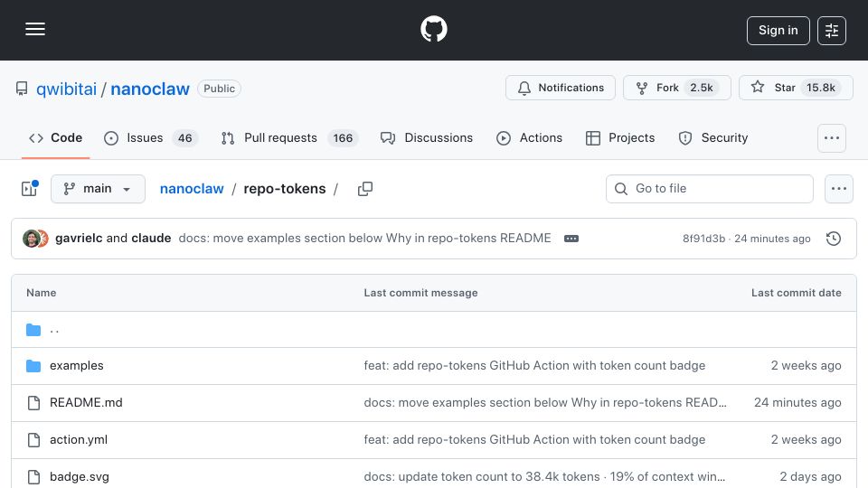This screenshot has width=868, height=488.
Task: Click the repository icon beside qwibitai
Action: click(x=22, y=89)
